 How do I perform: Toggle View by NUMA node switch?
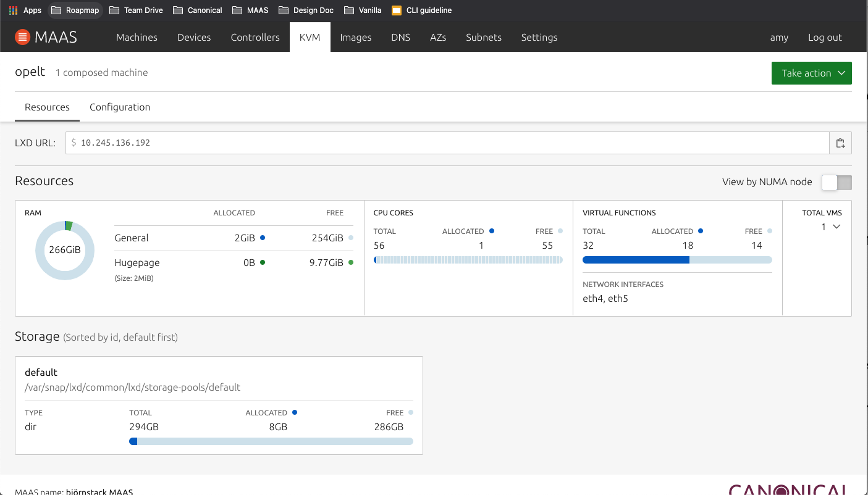(836, 183)
